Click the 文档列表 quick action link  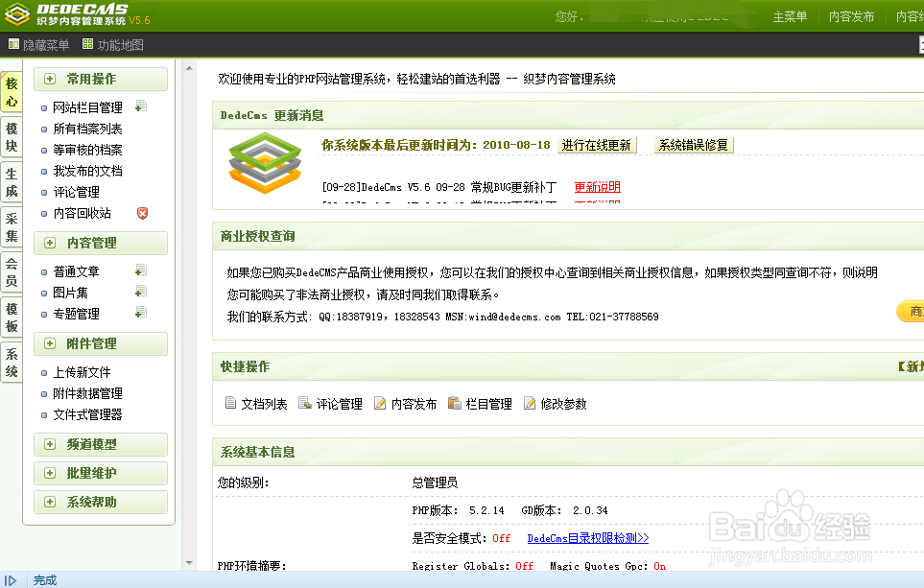point(264,404)
